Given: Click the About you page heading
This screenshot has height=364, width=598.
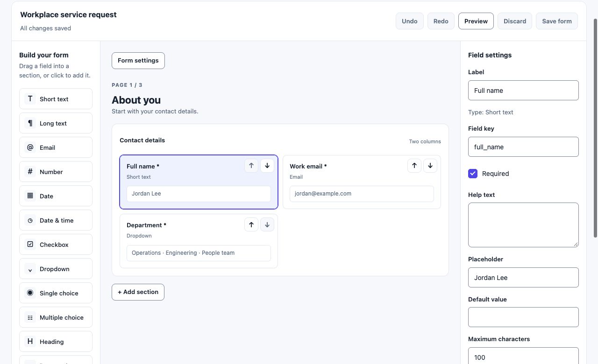Looking at the screenshot, I should (x=136, y=100).
